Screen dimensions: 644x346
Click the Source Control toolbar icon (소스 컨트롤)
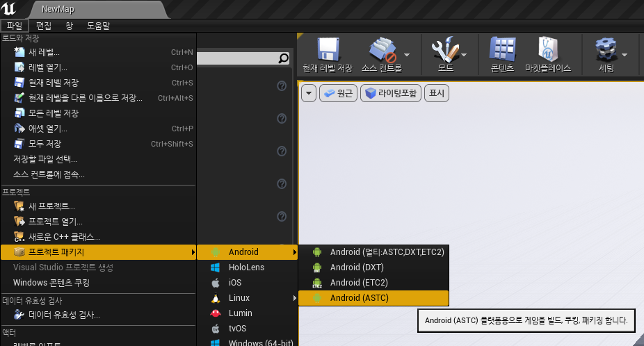click(383, 49)
